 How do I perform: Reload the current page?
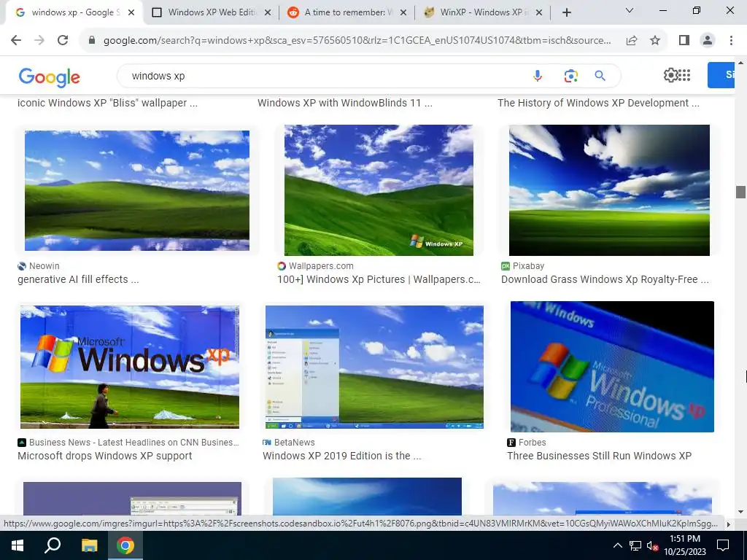[x=63, y=41]
